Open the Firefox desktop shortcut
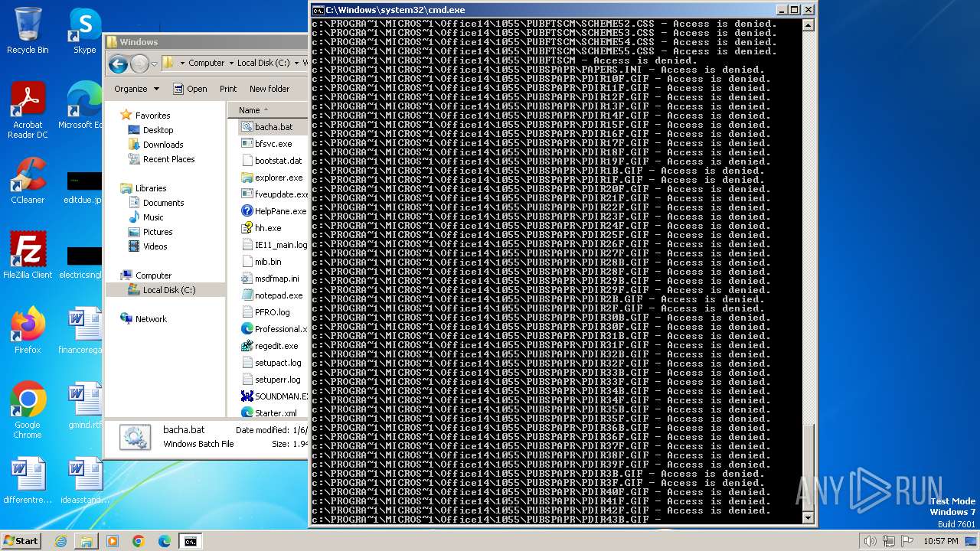This screenshot has height=551, width=980. 28,330
